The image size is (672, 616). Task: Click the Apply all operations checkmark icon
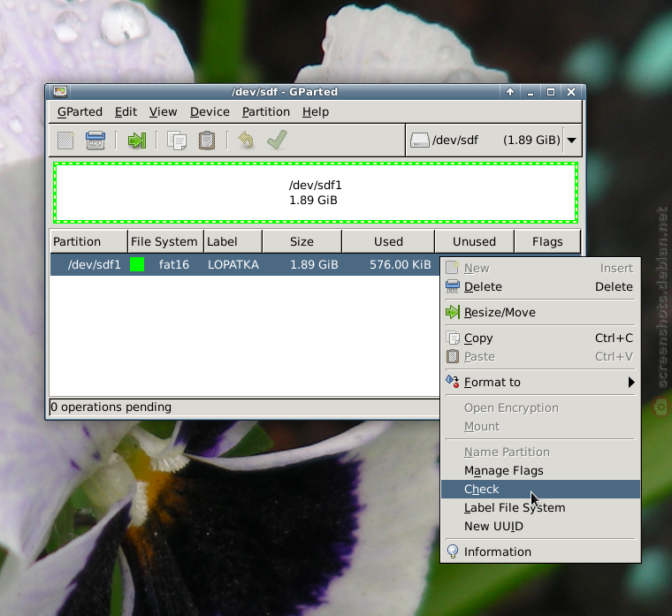coord(277,140)
